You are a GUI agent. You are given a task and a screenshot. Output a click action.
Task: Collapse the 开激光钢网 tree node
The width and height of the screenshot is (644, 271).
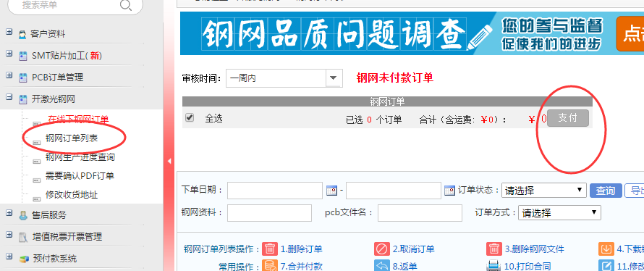9,98
